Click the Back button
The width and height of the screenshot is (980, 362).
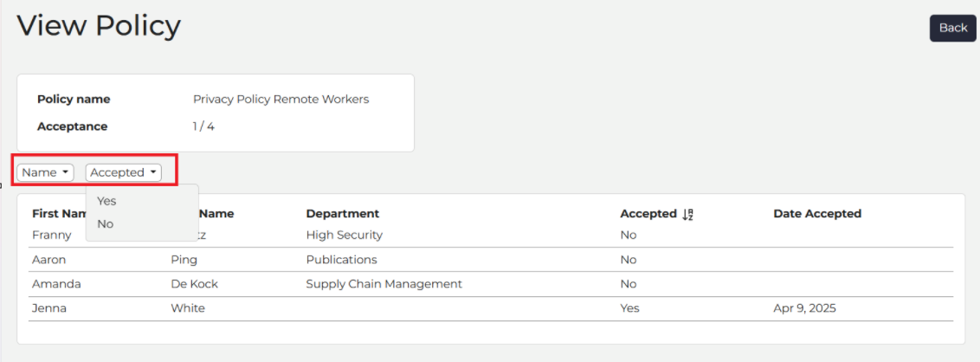[x=952, y=28]
